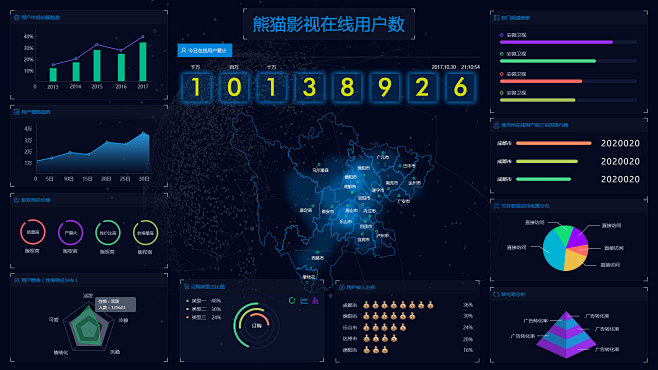
Task: Click the orange ranking bar showing 2020020
Action: 554,143
